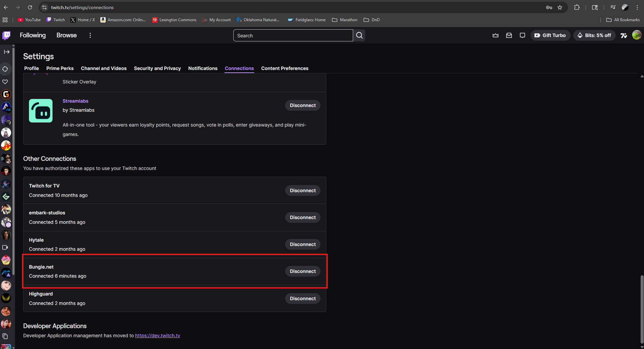This screenshot has width=644, height=349.
Task: Open the Bits: 5% off button
Action: [x=594, y=35]
